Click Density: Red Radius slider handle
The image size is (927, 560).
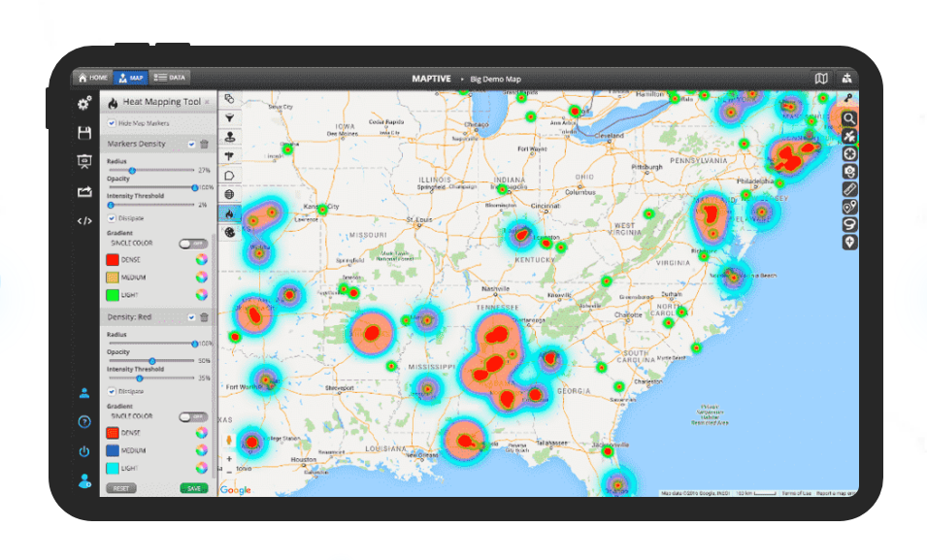point(194,344)
